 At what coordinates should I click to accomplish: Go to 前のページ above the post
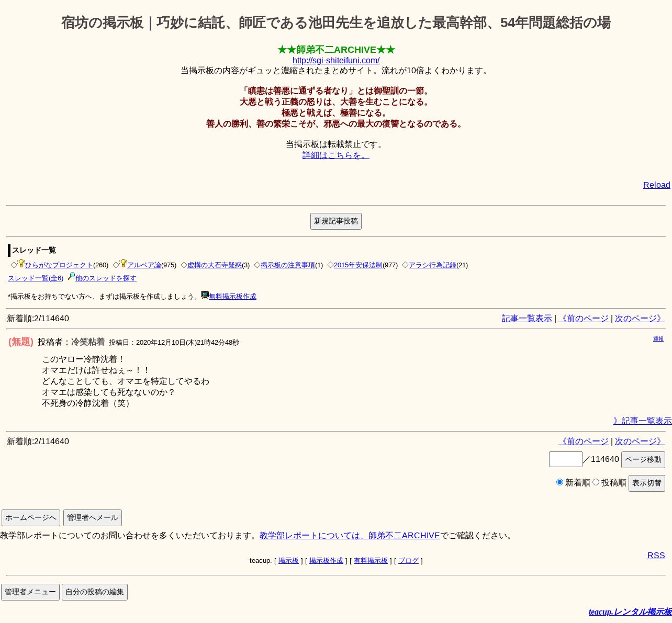[584, 319]
